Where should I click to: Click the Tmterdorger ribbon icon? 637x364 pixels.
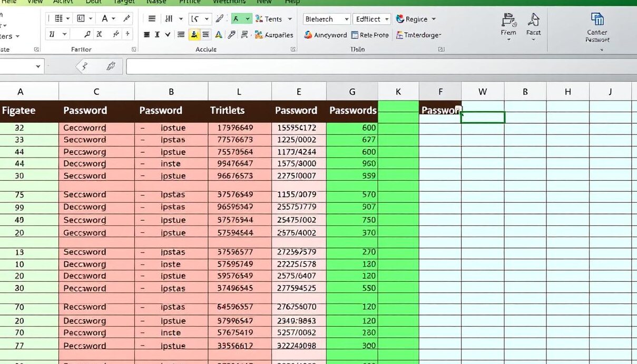(x=400, y=35)
